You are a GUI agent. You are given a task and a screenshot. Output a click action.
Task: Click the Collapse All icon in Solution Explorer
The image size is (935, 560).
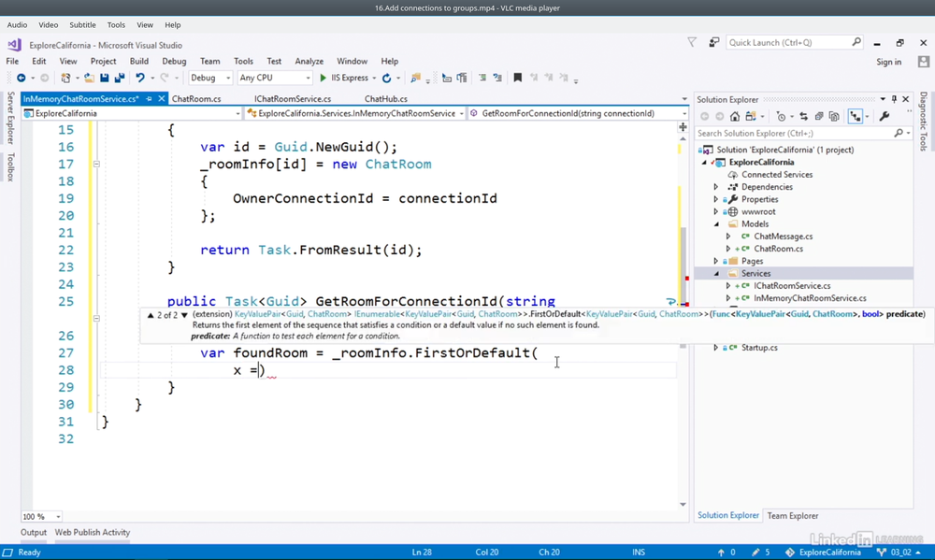819,117
